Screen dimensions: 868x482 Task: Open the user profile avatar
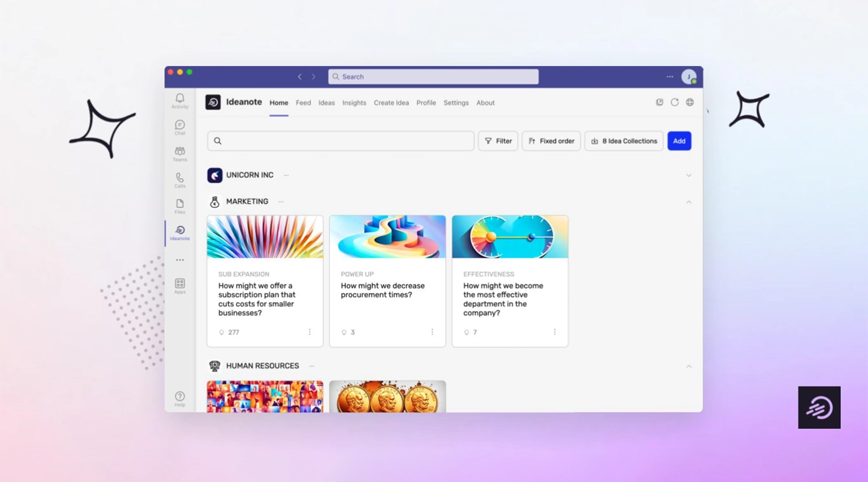tap(689, 77)
